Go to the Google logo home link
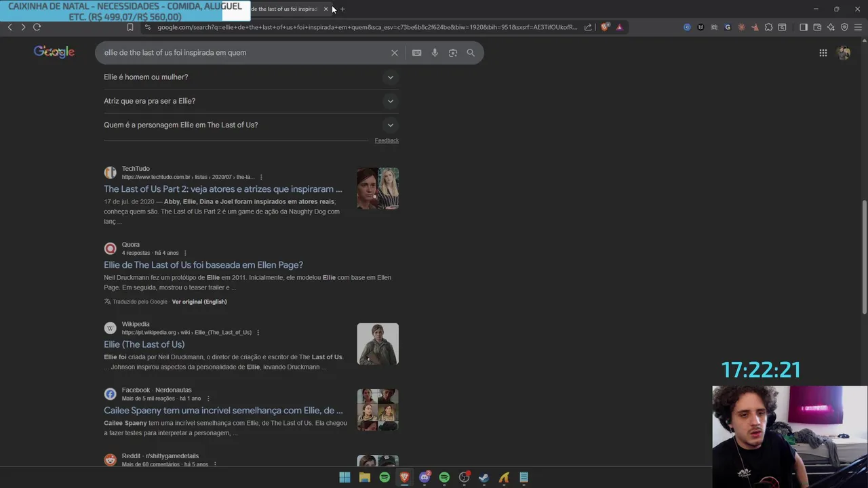Screen dimensions: 868x488 pos(54,52)
